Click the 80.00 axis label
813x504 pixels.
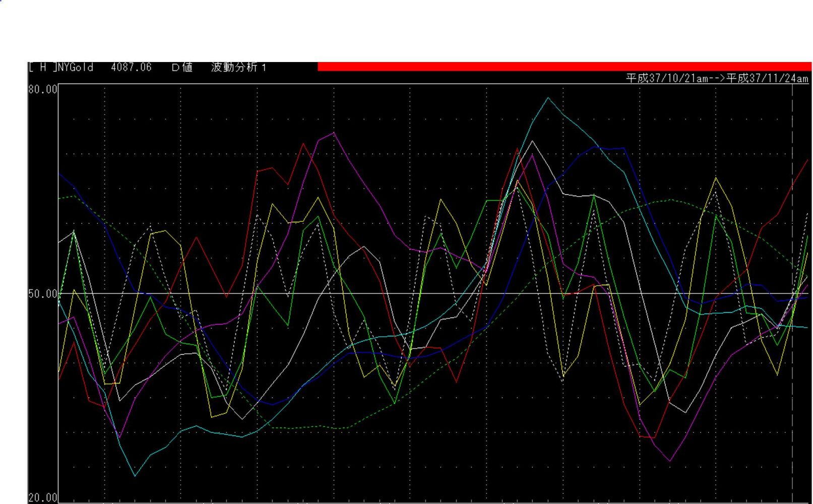click(43, 90)
